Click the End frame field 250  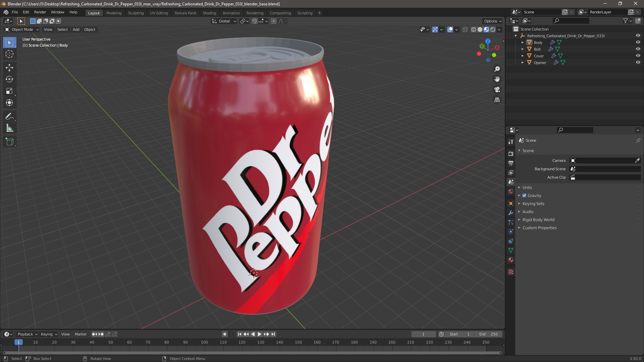point(489,334)
